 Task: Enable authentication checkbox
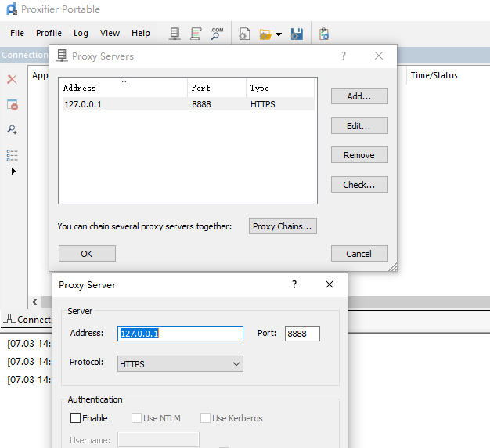click(x=76, y=418)
